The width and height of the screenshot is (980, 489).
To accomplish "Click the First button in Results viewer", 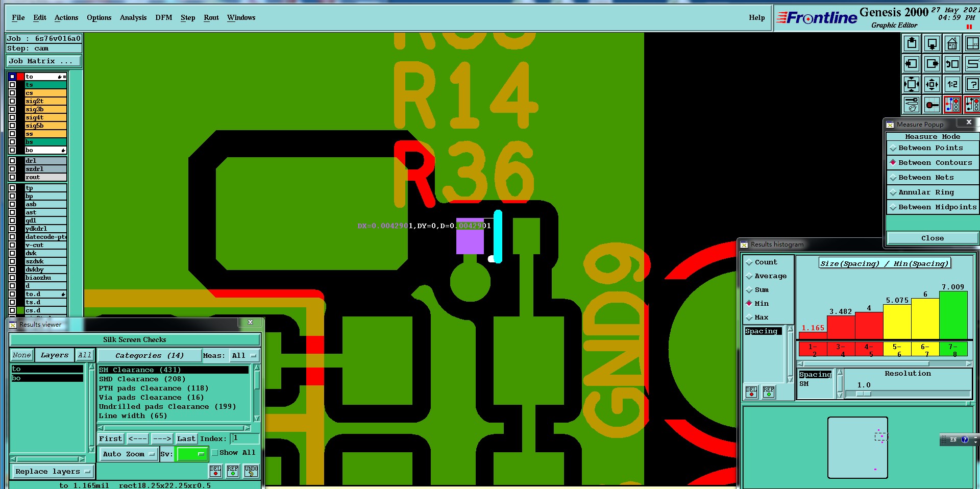I will (111, 439).
